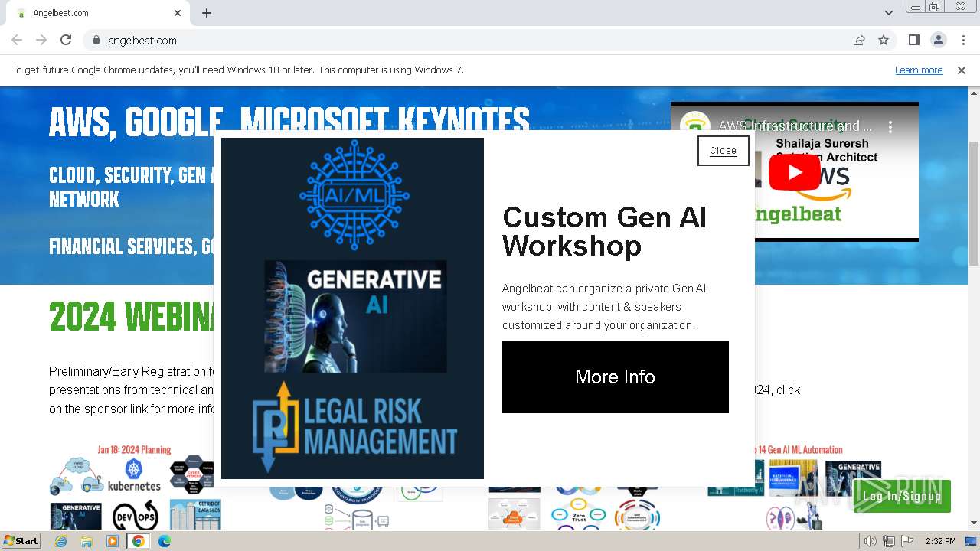Screen dimensions: 980x551
Task: Click the Jan 18: 2024 Planning heading
Action: 134,450
